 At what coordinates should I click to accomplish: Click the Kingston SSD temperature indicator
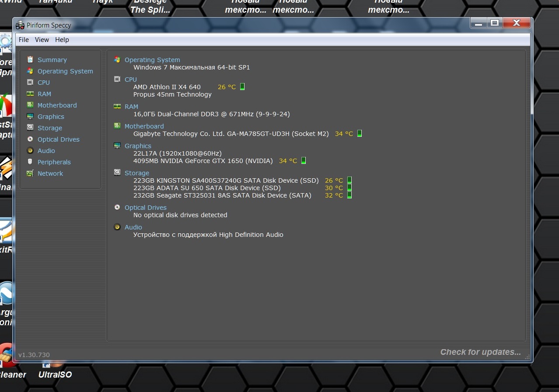pos(349,180)
